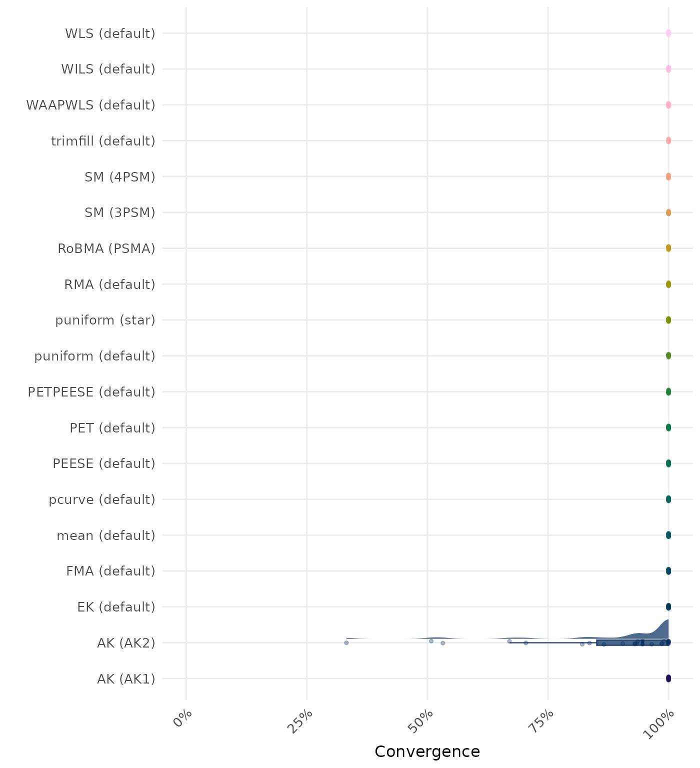Screen dimensions: 700x768
Task: Select the trimfill (default) label
Action: tap(103, 141)
